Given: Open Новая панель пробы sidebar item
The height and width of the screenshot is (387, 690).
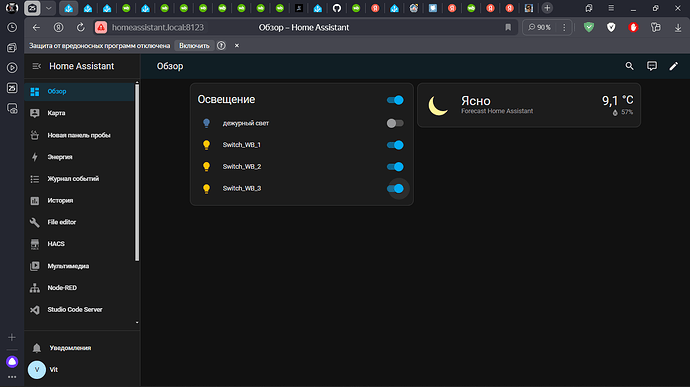Looking at the screenshot, I should pos(80,135).
